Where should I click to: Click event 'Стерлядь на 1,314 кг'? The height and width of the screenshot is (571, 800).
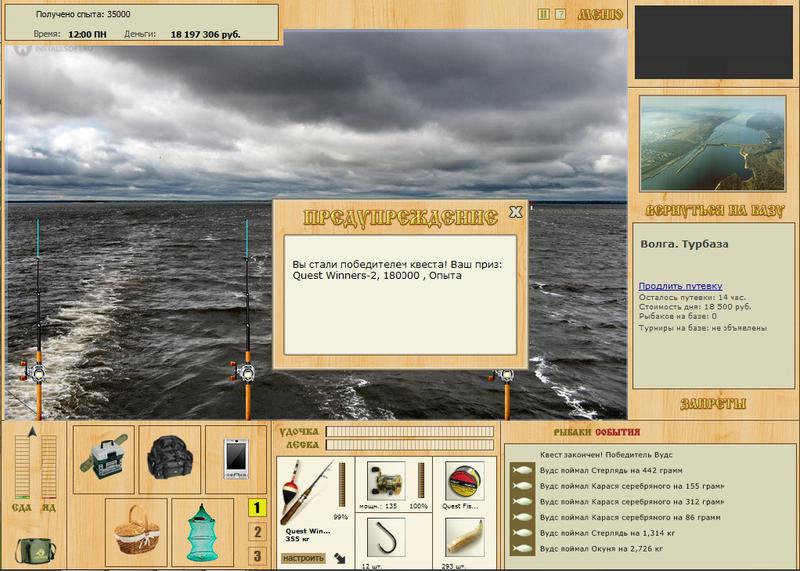coord(607,533)
